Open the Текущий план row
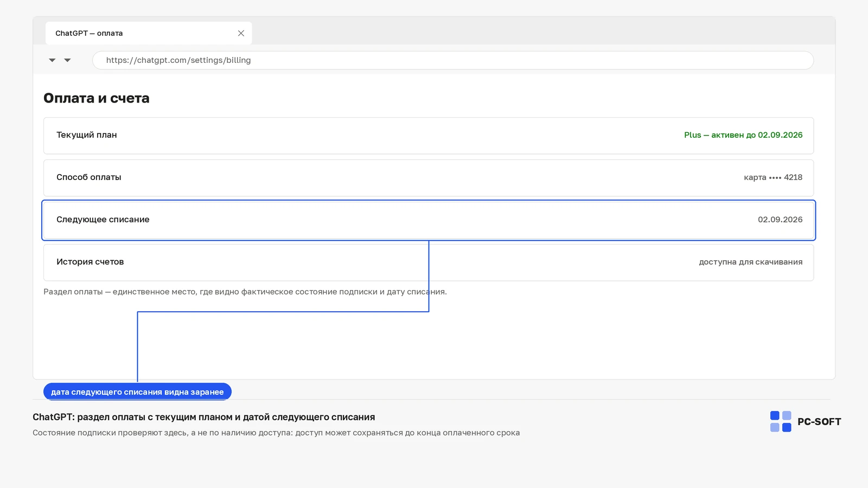 [x=429, y=136]
